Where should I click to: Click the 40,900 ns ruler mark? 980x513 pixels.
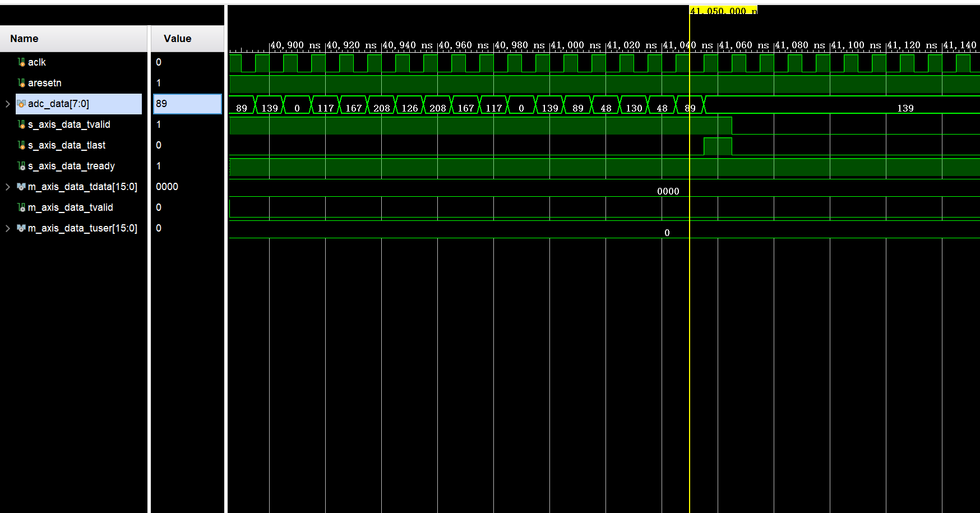295,45
